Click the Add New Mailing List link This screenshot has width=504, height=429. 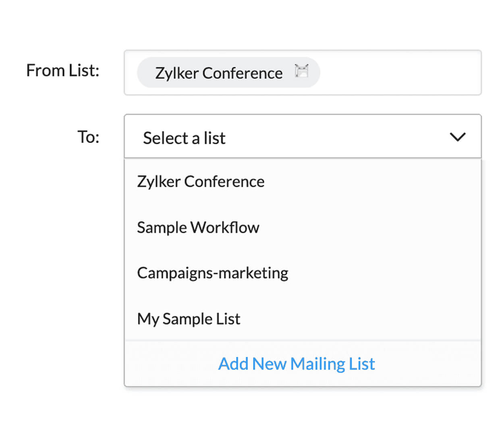coord(297,364)
